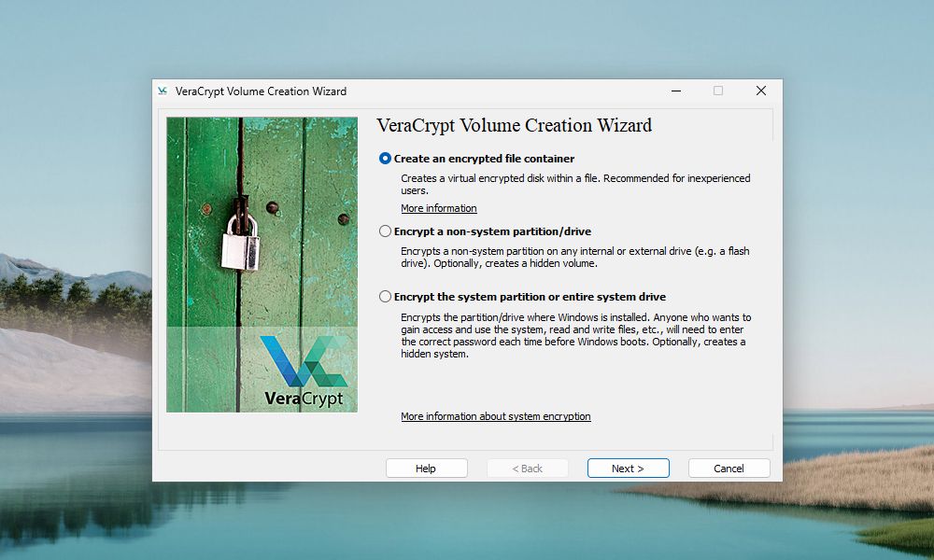Click the Help button

[426, 468]
